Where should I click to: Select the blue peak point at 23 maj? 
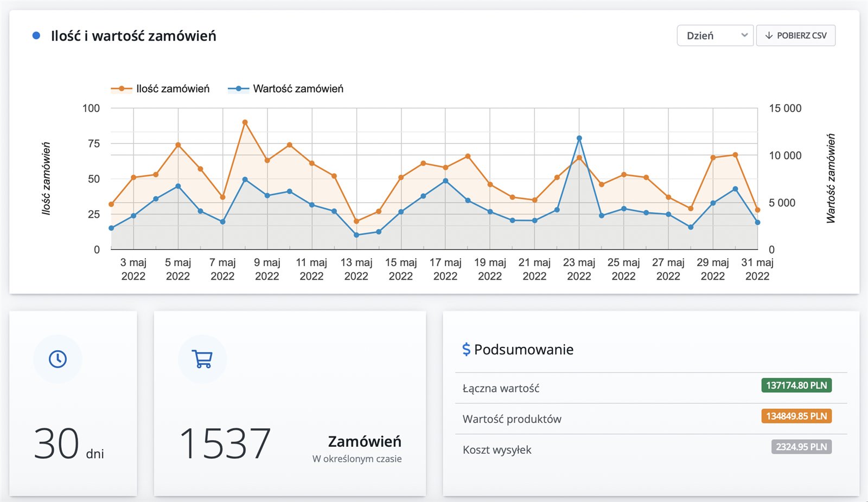[579, 138]
